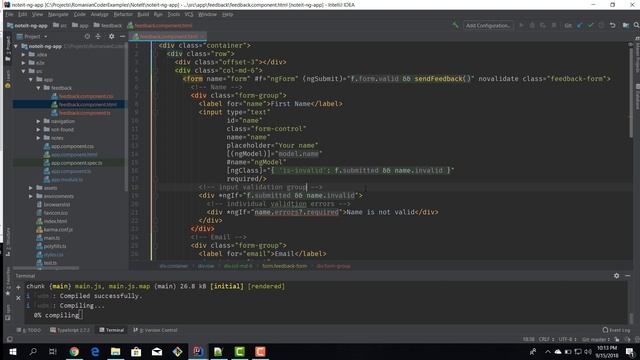Open the Refactor menu
The width and height of the screenshot is (640, 360).
coord(123,14)
